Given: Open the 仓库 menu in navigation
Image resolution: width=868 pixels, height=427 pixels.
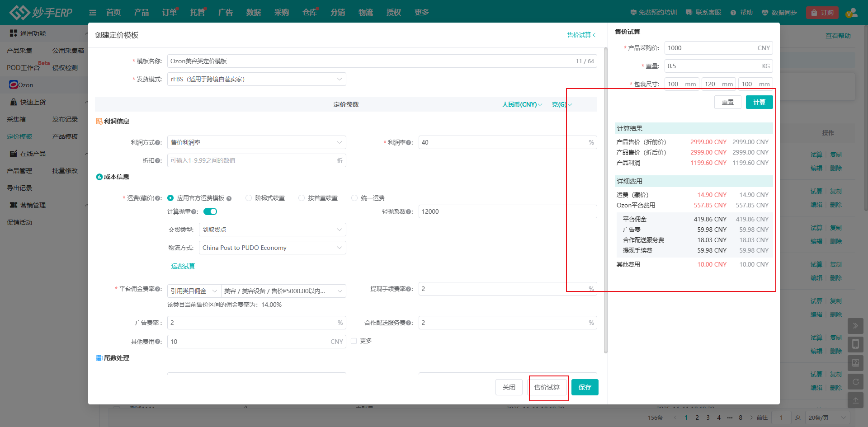Looking at the screenshot, I should (310, 12).
